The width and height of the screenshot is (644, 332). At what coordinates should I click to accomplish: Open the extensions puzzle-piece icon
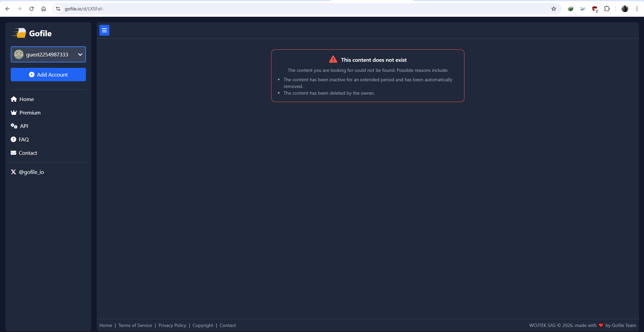[607, 9]
